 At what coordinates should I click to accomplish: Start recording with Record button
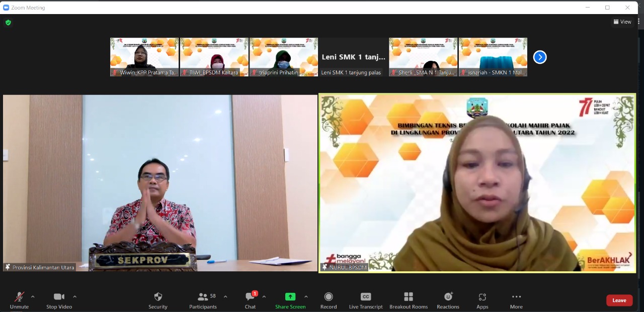pos(329,300)
